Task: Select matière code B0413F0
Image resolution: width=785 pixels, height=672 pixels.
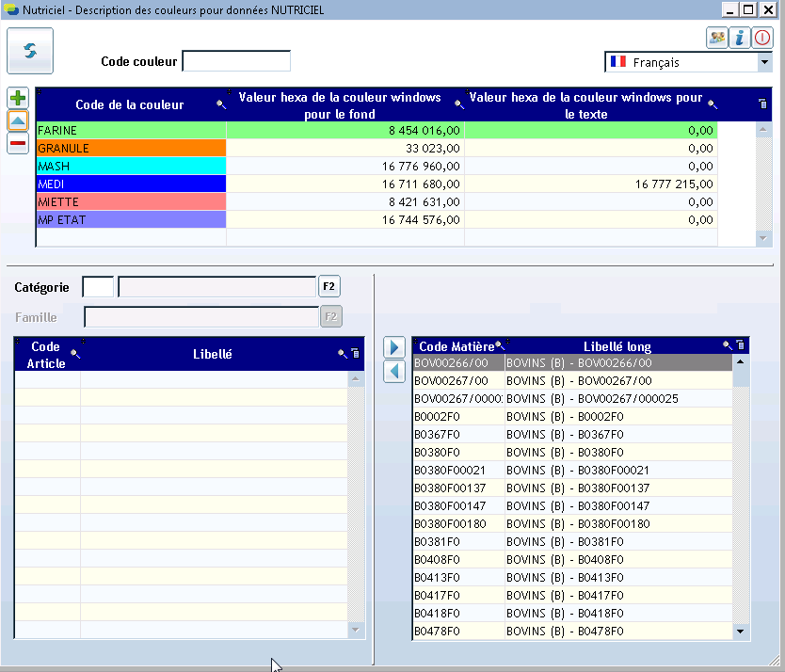Action: point(437,578)
